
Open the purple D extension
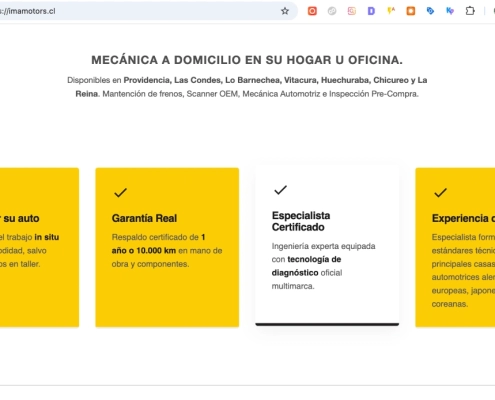[371, 11]
